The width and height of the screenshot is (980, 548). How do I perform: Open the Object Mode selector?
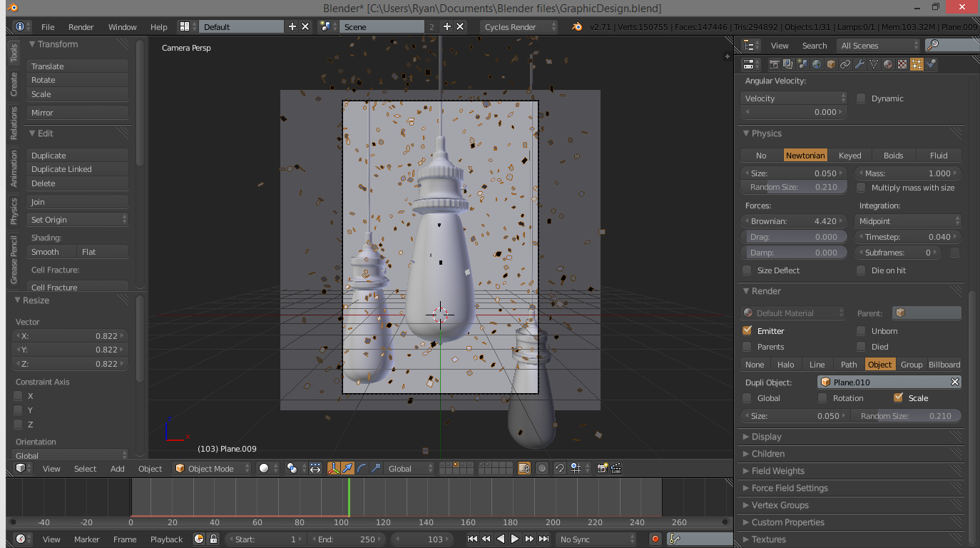[x=212, y=468]
